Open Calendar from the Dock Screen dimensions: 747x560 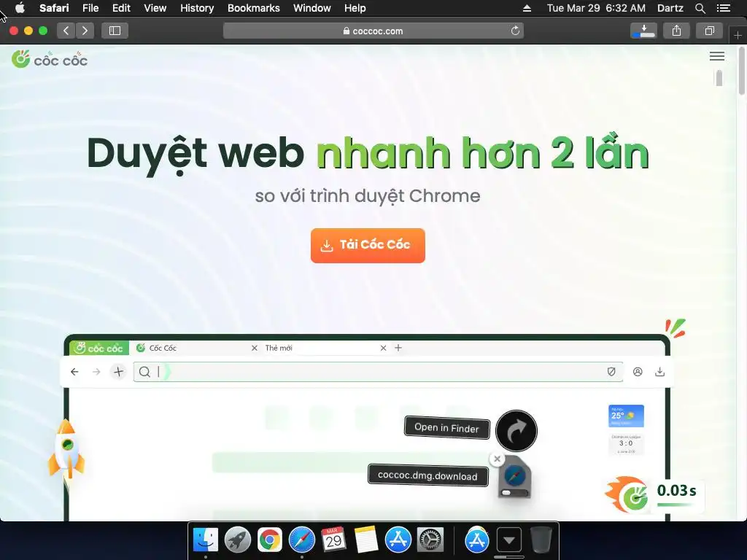tap(333, 540)
